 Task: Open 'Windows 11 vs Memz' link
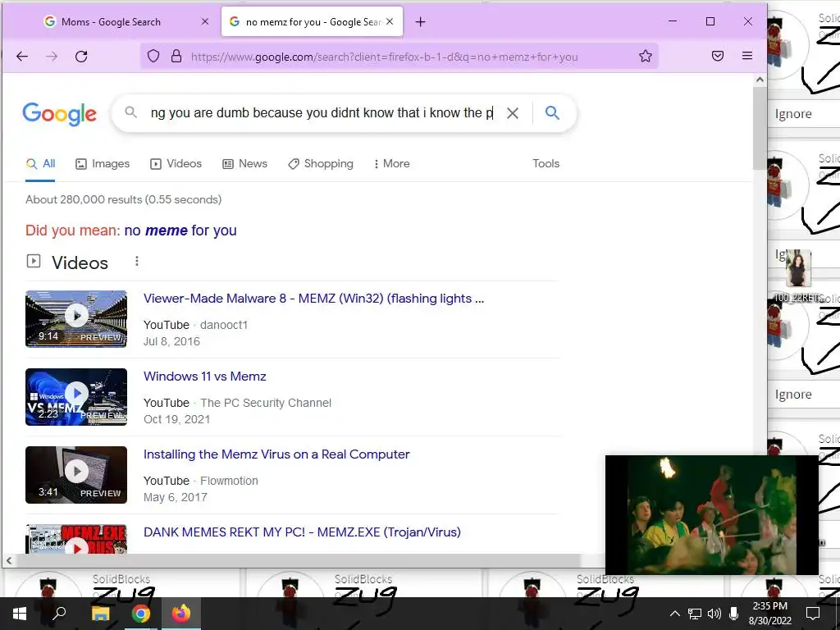pyautogui.click(x=204, y=376)
